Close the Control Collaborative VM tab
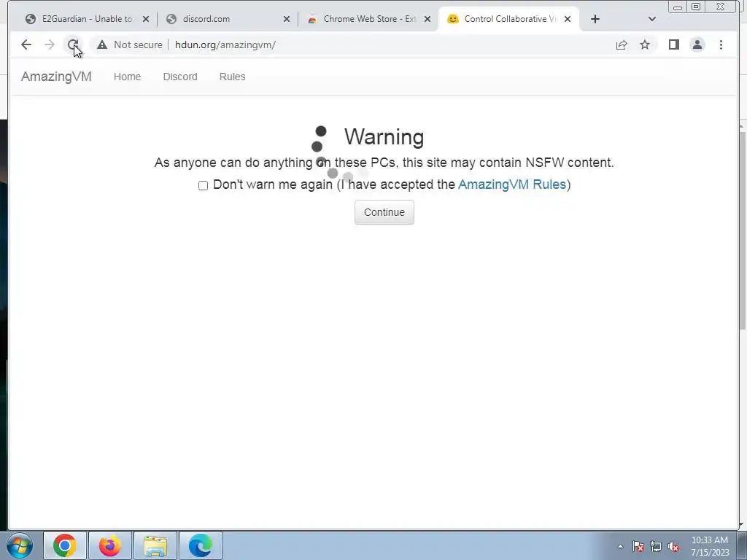Viewport: 747px width, 560px height. coord(568,19)
